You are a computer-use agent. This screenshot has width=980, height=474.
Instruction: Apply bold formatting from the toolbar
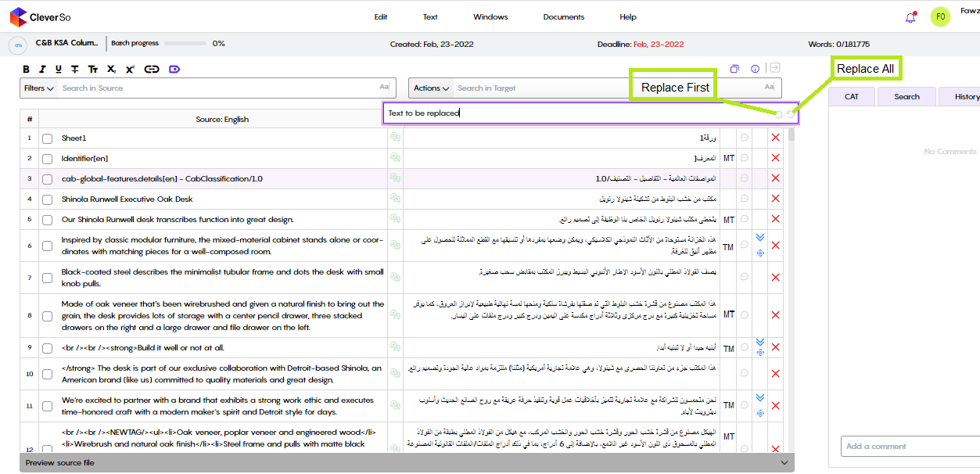[27, 70]
